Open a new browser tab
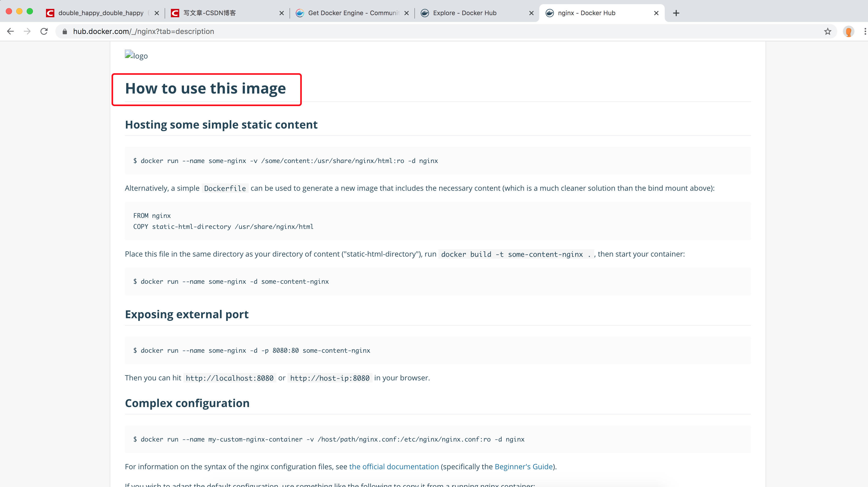Screen dimensions: 868x487 (676, 13)
